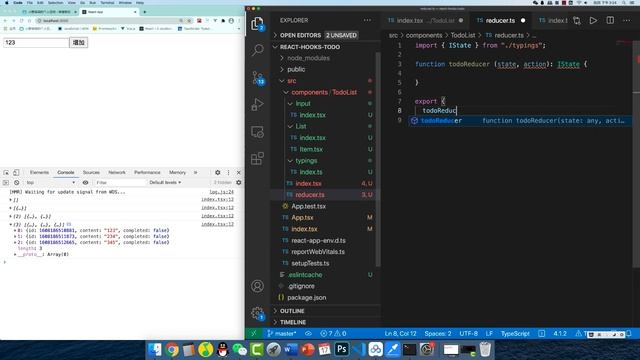Viewport: 640px width, 360px height.
Task: Open console context dropdown top
Action: tap(51, 182)
